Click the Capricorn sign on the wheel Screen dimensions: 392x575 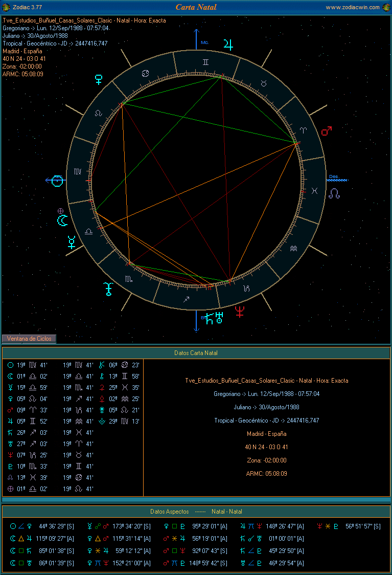point(246,289)
